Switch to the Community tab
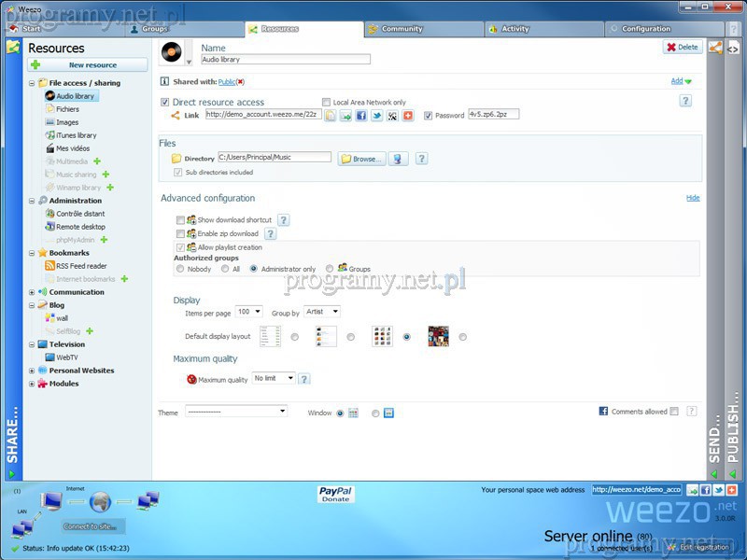This screenshot has width=747, height=560. 402,29
